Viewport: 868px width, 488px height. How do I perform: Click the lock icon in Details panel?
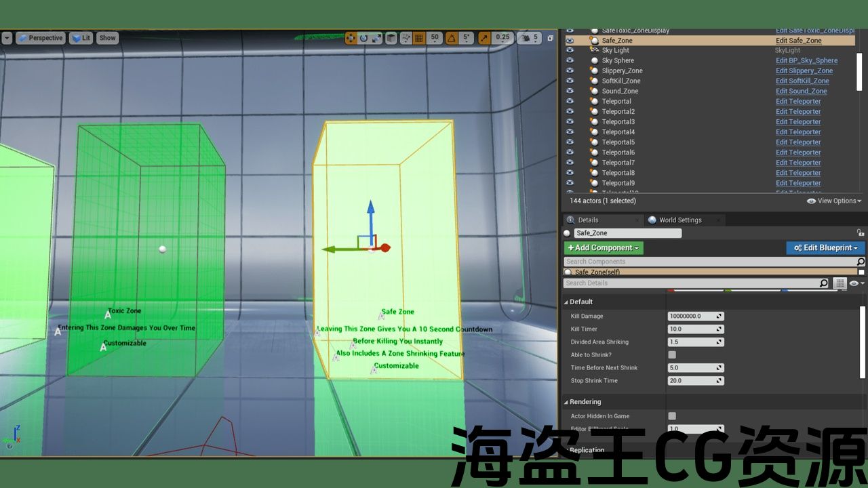[x=860, y=232]
